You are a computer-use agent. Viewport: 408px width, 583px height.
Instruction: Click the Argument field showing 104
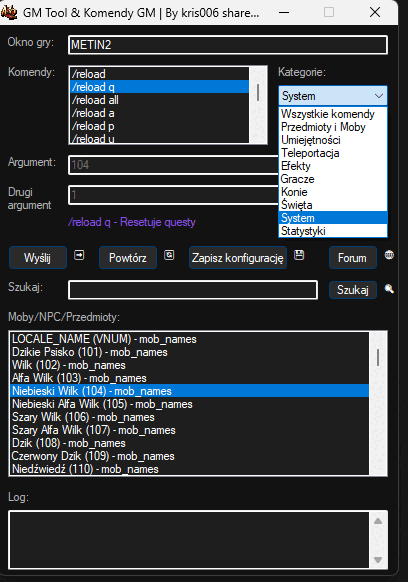[173, 165]
